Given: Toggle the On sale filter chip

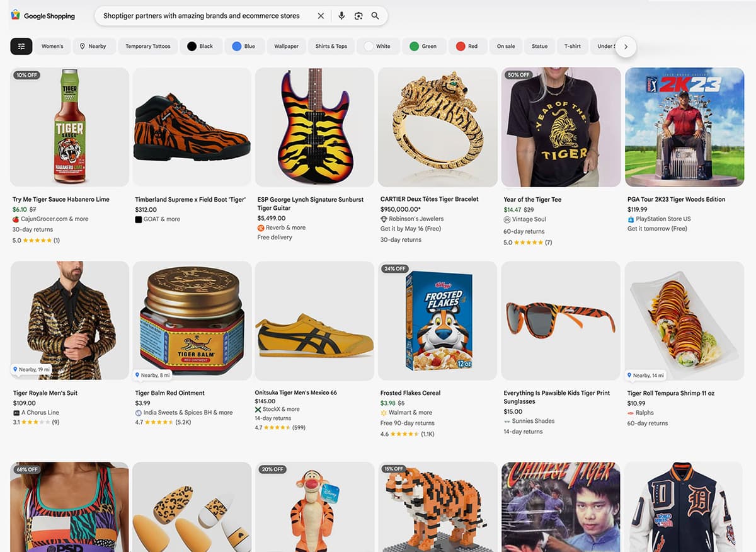Looking at the screenshot, I should tap(506, 46).
